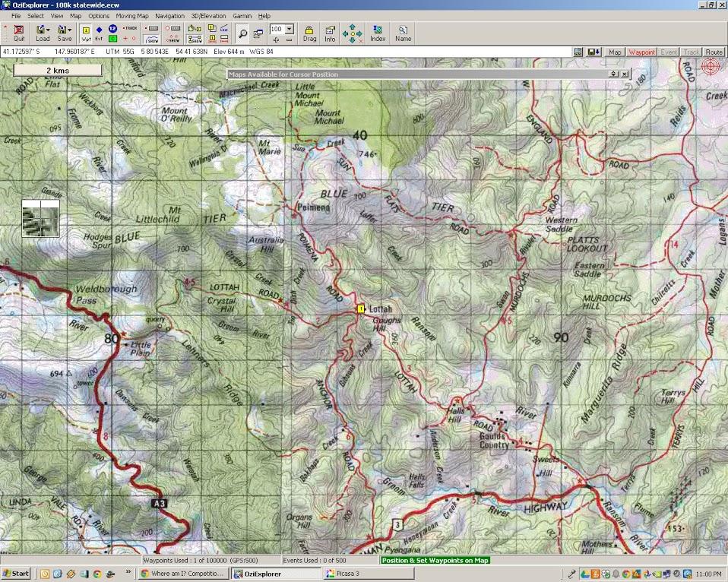Open the Index map tool
The height and width of the screenshot is (582, 728).
coord(378,33)
